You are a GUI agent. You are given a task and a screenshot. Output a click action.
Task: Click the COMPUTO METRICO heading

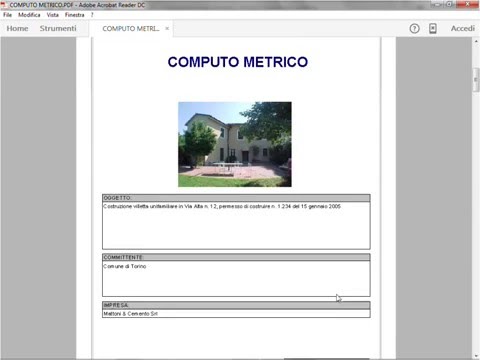(x=238, y=62)
